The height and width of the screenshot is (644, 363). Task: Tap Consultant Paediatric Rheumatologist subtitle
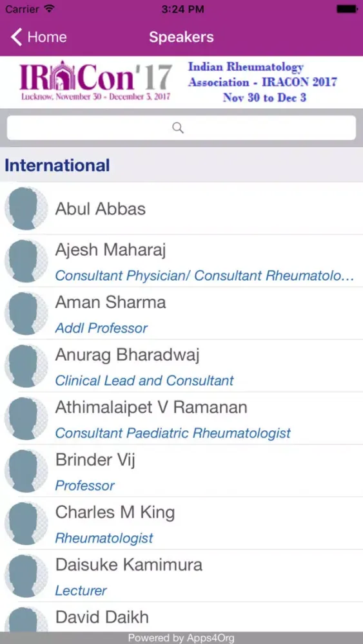pyautogui.click(x=173, y=433)
